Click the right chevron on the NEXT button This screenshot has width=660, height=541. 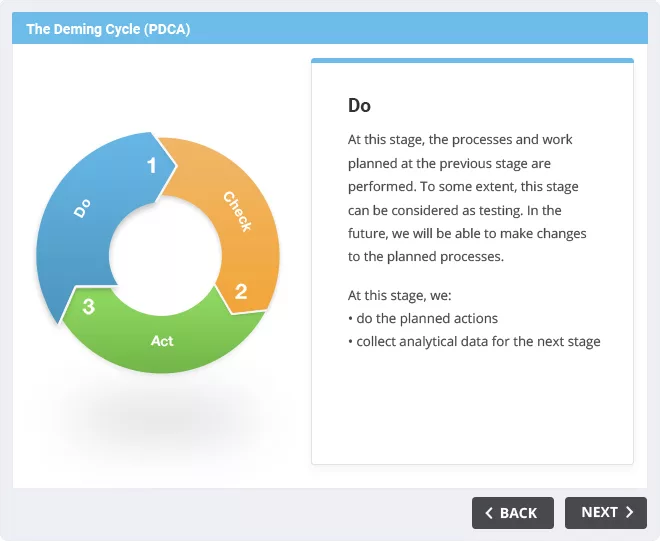(x=629, y=512)
